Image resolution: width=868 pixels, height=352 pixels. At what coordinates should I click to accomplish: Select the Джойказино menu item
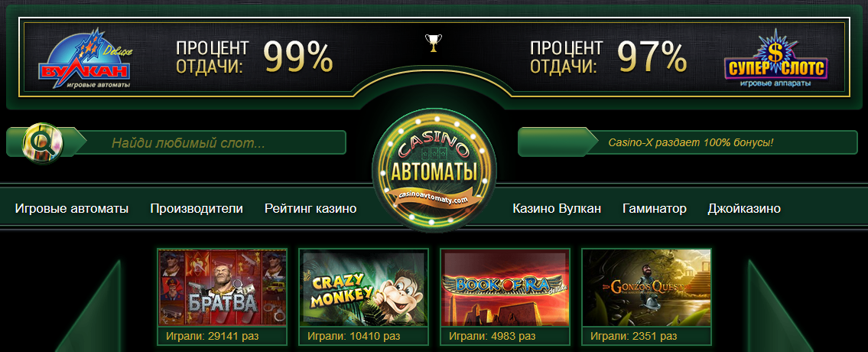tap(744, 209)
